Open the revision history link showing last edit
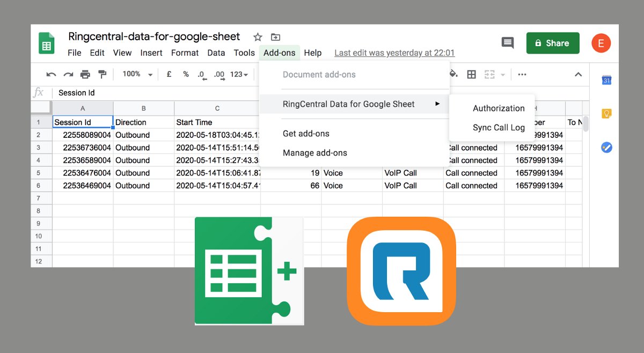Screen dimensions: 644x353 394,53
